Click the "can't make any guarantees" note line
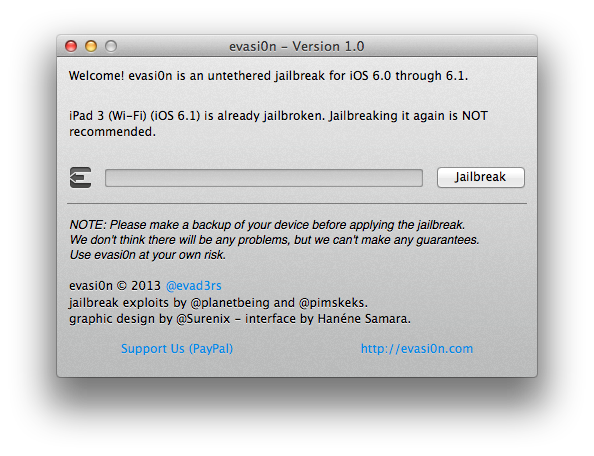Viewport: 594px width, 456px height. coord(274,240)
